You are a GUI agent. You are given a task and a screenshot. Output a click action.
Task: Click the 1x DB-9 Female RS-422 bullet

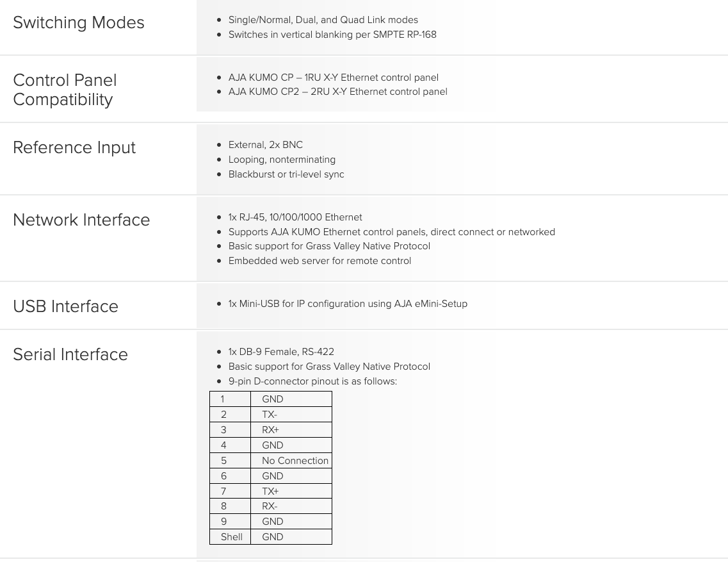[x=281, y=352]
